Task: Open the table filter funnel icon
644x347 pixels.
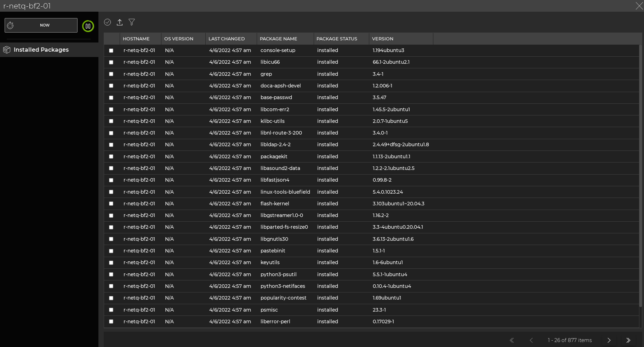Action: [132, 22]
